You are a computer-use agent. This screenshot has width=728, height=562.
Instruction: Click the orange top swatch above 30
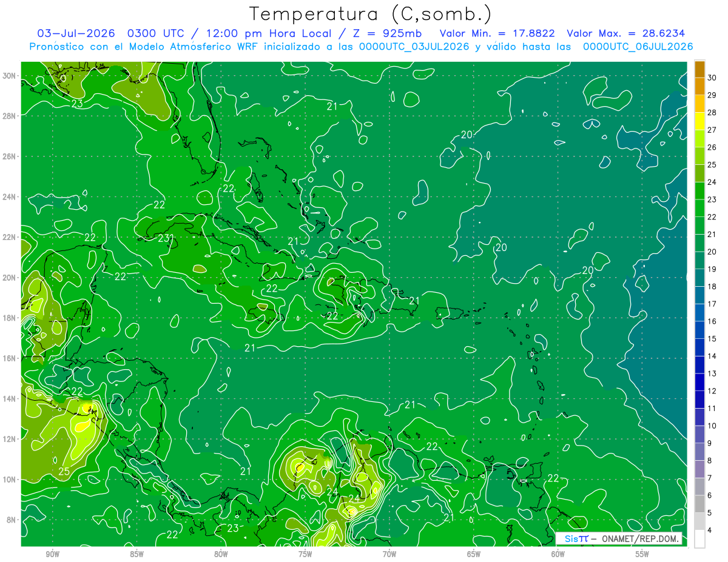[699, 69]
